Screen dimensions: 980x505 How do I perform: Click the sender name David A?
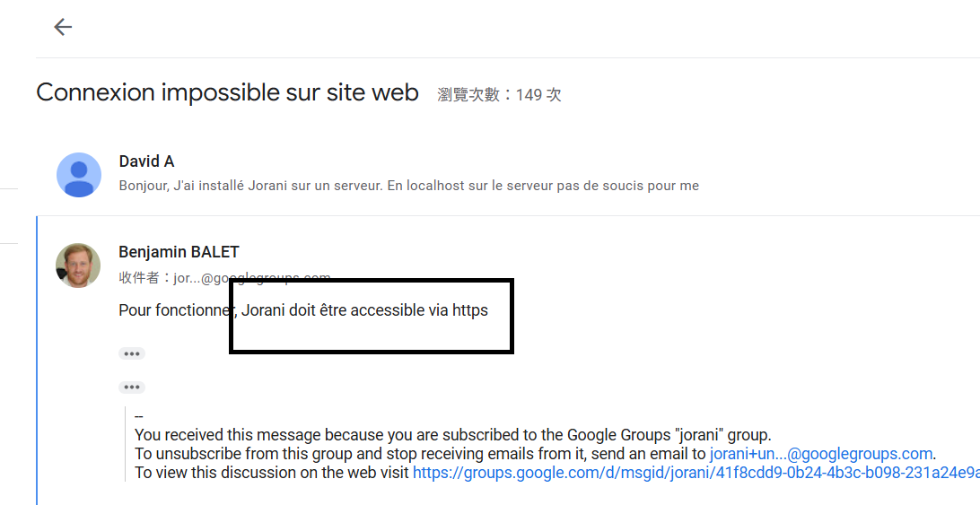pyautogui.click(x=146, y=161)
